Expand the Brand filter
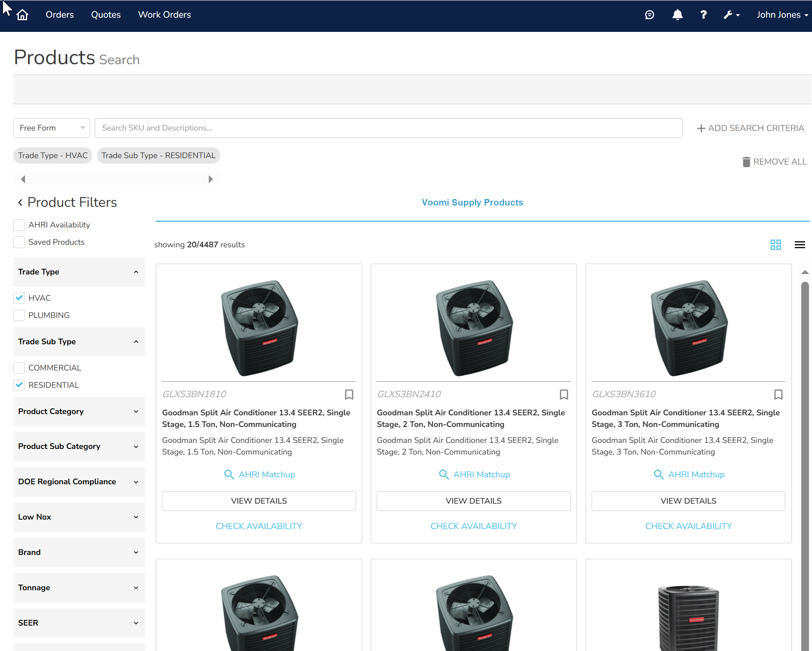 pos(79,553)
